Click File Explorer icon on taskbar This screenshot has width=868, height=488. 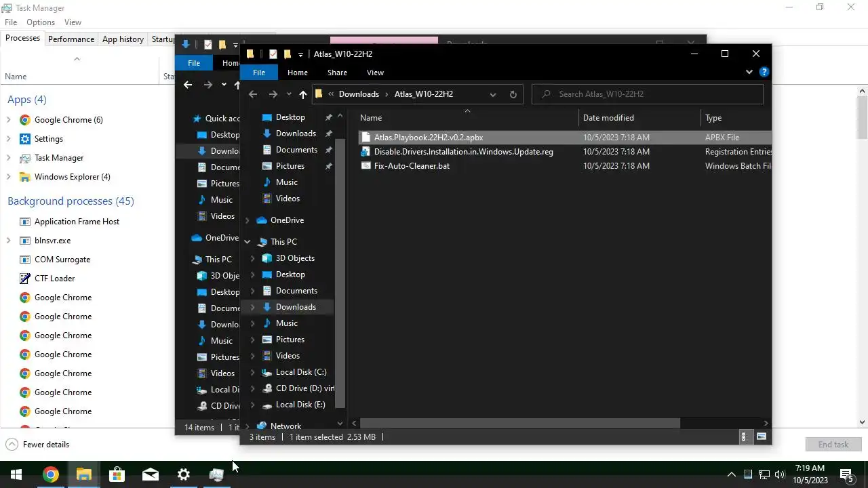[84, 474]
